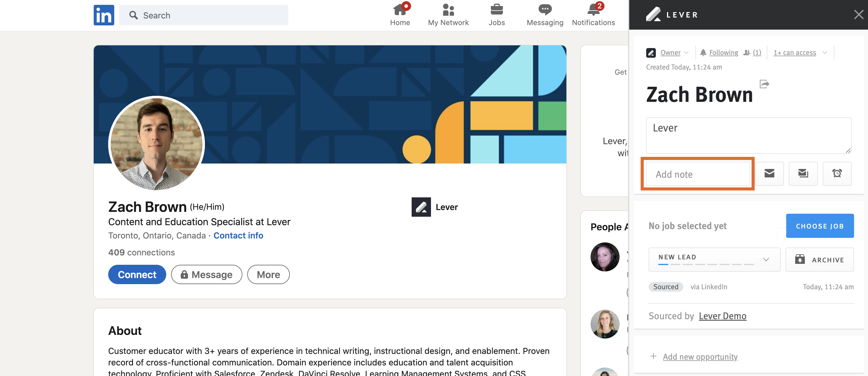Image resolution: width=868 pixels, height=376 pixels.
Task: Click inside the Add note field
Action: tap(698, 174)
